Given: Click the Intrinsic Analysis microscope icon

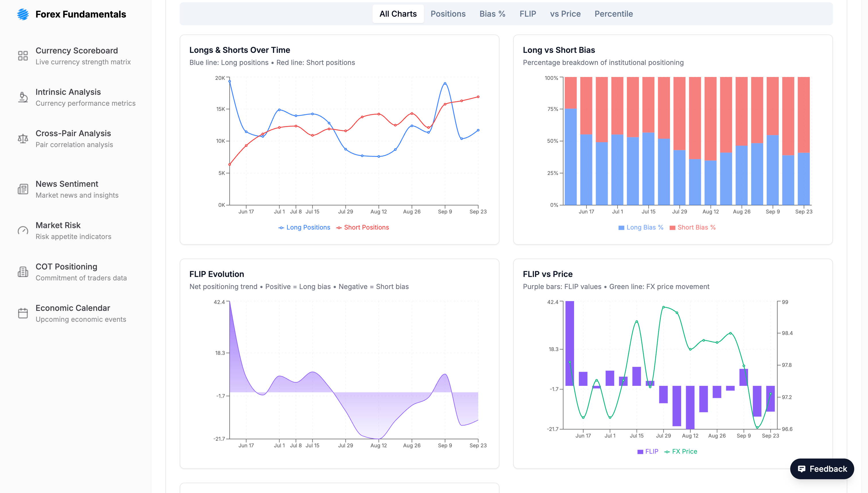Looking at the screenshot, I should point(23,97).
